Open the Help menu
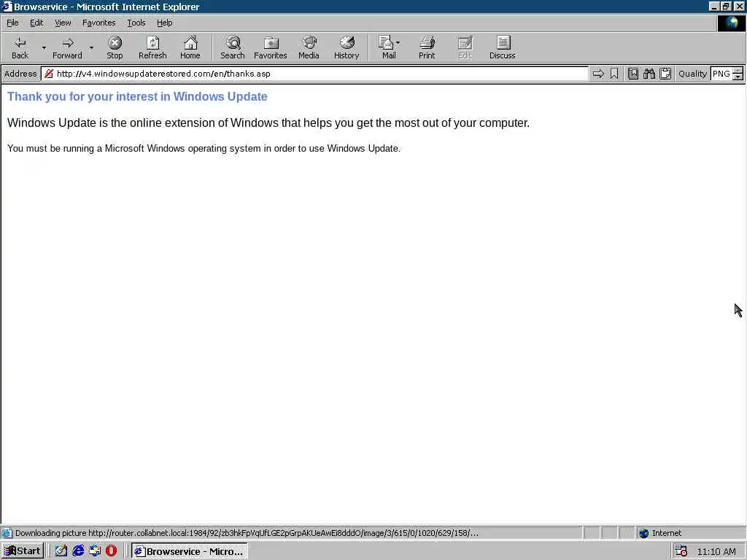The height and width of the screenshot is (560, 747). 164,23
